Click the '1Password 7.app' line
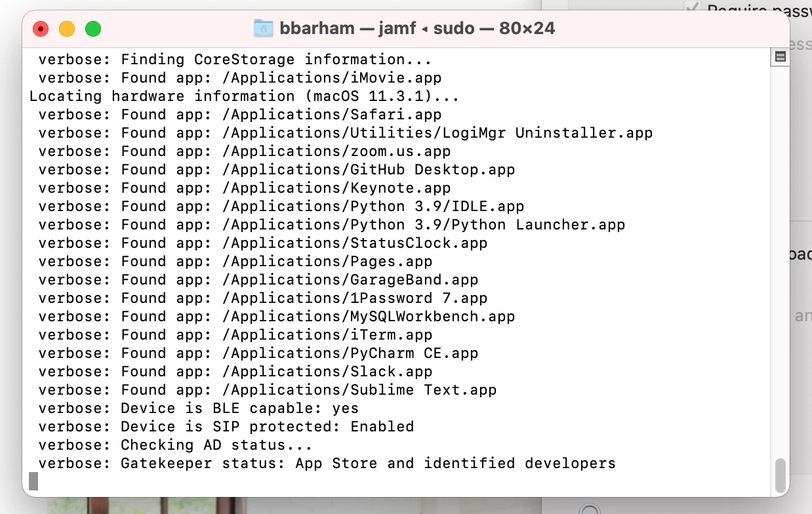Image resolution: width=812 pixels, height=514 pixels. pos(263,298)
